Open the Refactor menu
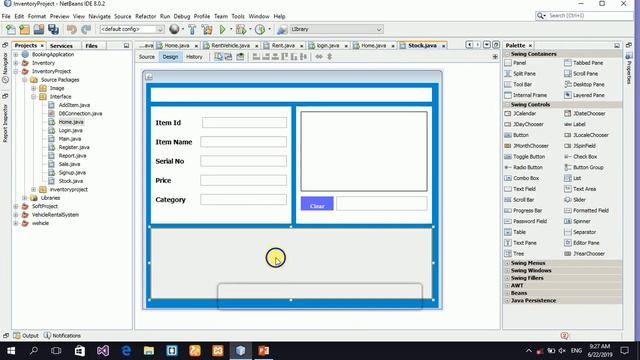Viewport: 640px width, 360px height. pyautogui.click(x=145, y=16)
